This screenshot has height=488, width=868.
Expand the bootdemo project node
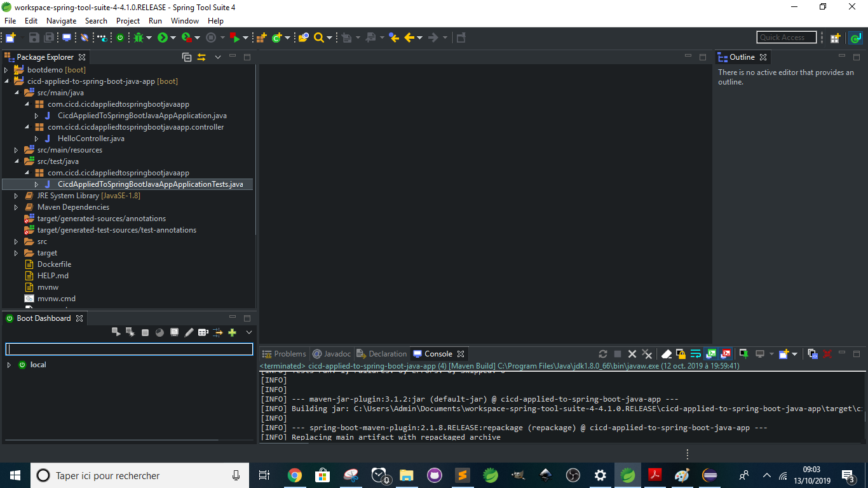tap(6, 70)
